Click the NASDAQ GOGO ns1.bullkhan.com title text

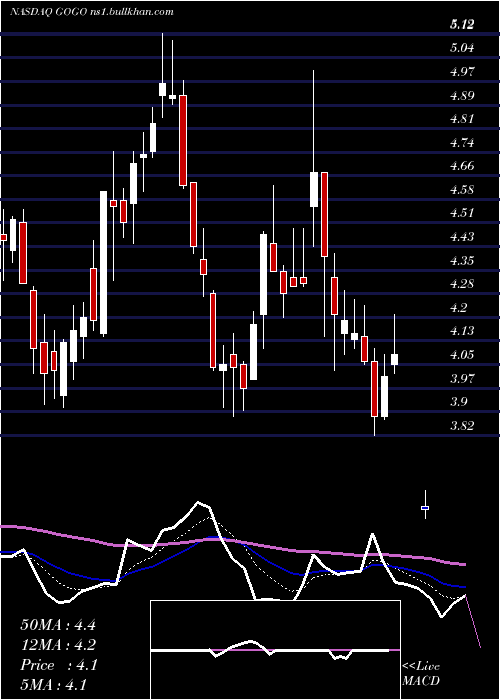92,12
